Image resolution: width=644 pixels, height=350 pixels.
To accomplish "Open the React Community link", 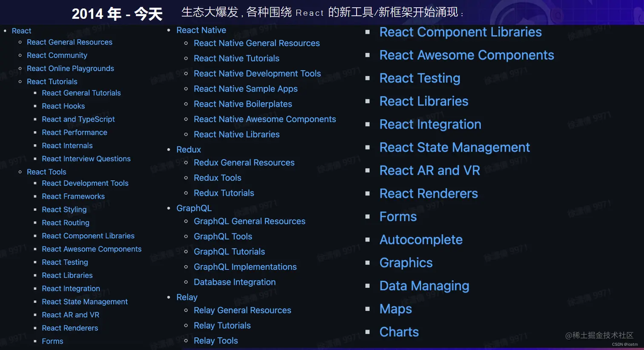I will point(57,55).
